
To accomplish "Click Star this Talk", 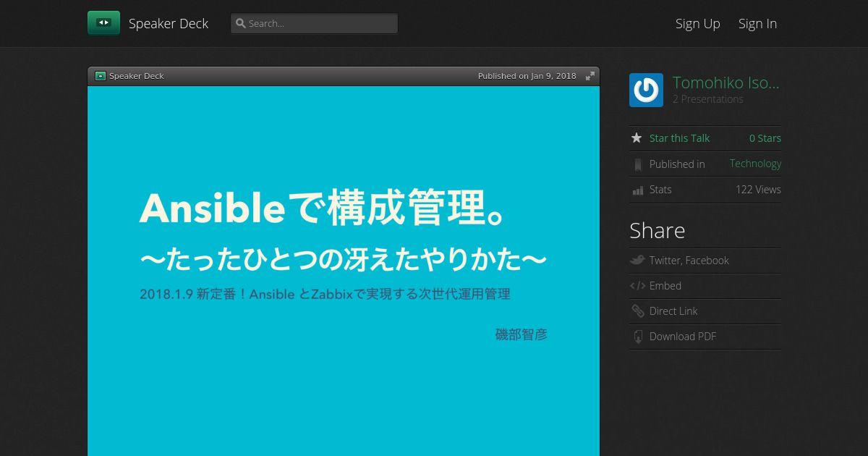I will (x=679, y=138).
